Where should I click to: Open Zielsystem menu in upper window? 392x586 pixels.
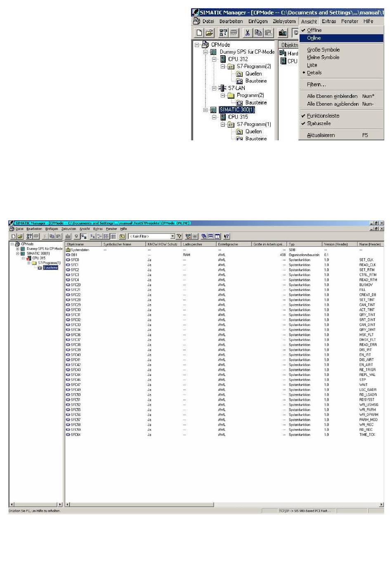284,21
